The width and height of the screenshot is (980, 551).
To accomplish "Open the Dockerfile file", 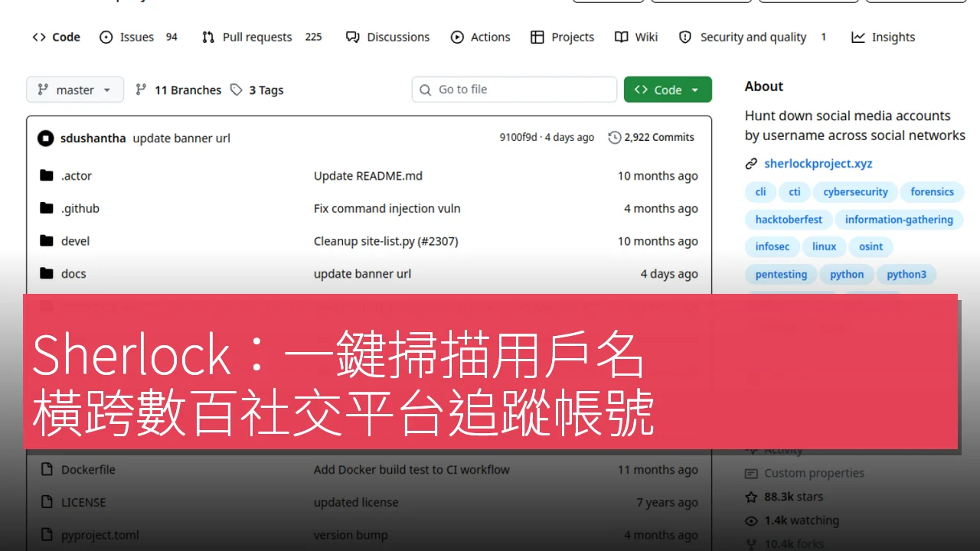I will pyautogui.click(x=88, y=470).
